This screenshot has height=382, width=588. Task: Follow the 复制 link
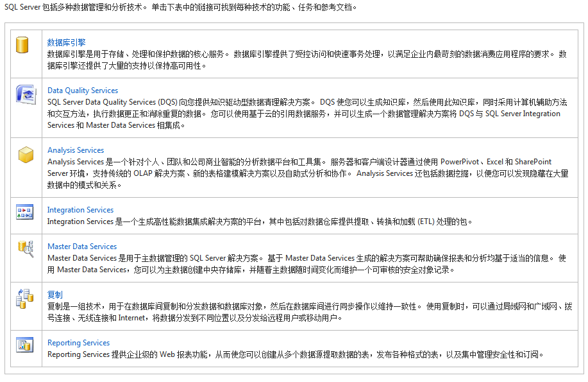(x=55, y=295)
